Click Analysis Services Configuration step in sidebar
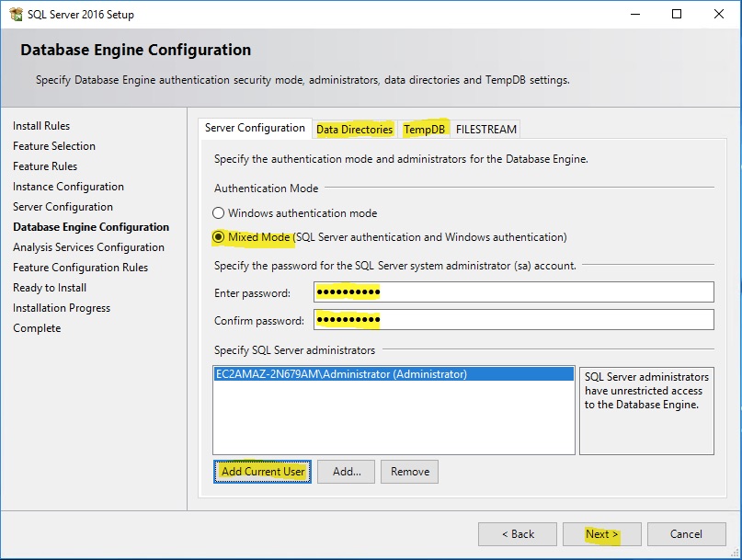The image size is (742, 560). tap(88, 247)
